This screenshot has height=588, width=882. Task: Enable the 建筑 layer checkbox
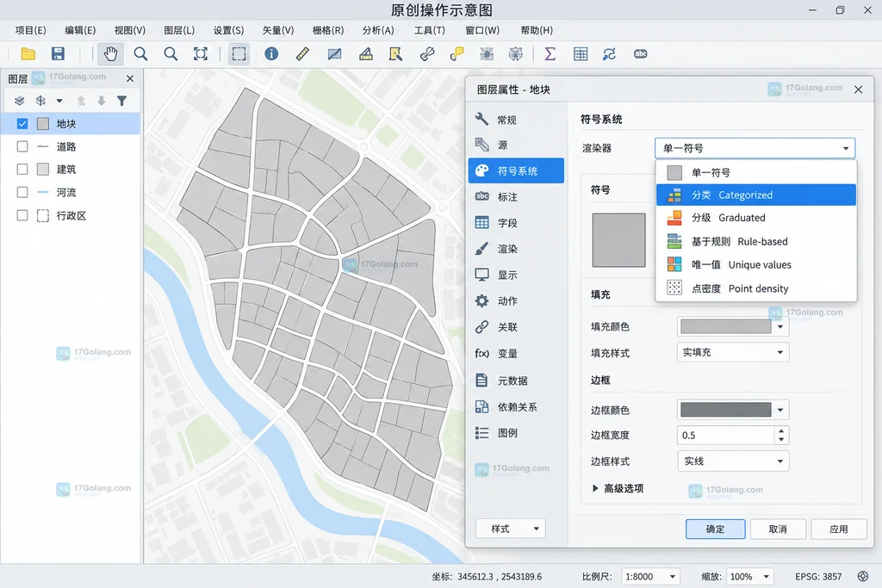pyautogui.click(x=22, y=170)
